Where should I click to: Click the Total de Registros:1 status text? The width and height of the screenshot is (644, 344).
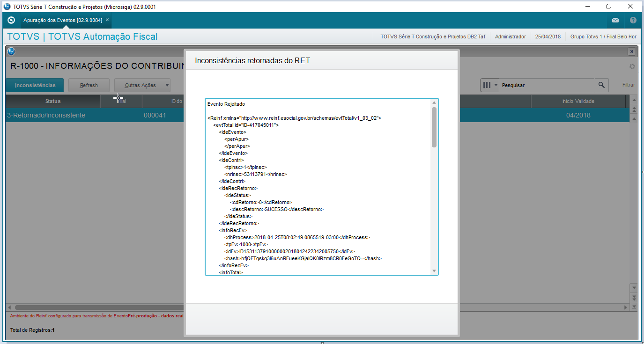click(x=32, y=330)
